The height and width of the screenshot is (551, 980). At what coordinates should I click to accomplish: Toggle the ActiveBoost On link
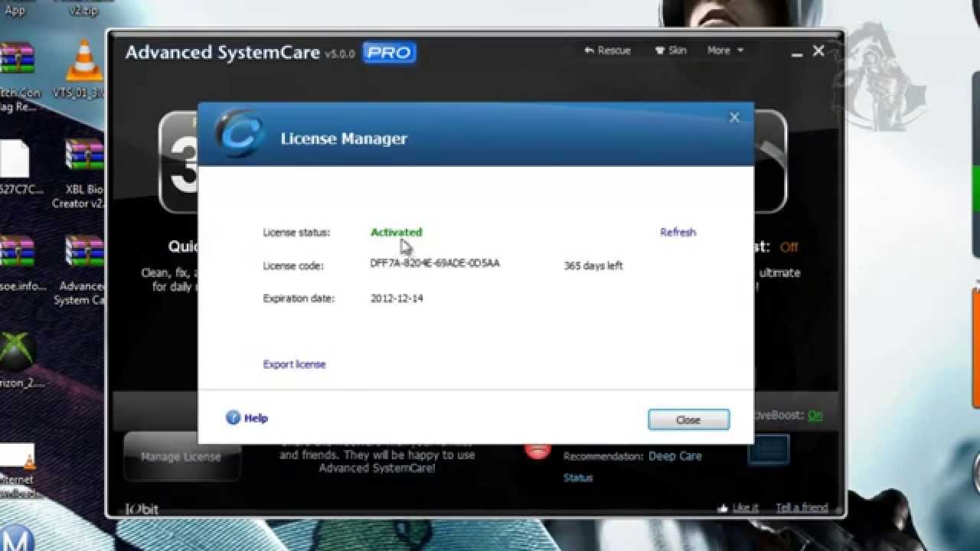click(x=815, y=415)
